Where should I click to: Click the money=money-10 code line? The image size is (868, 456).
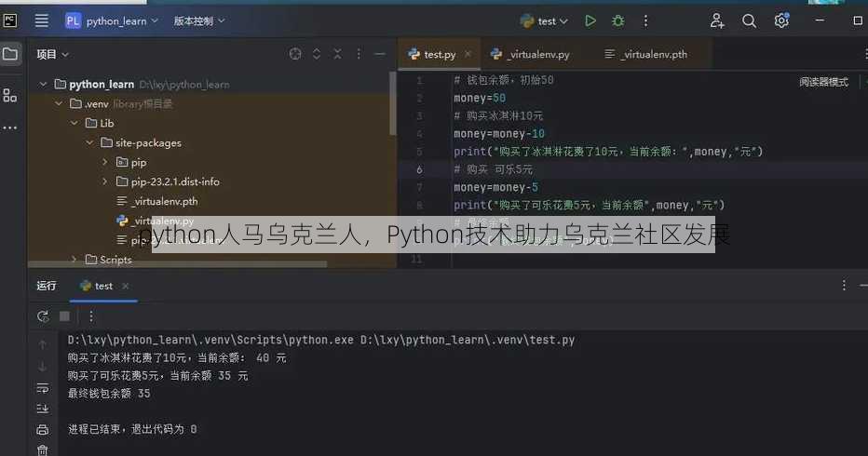coord(499,133)
